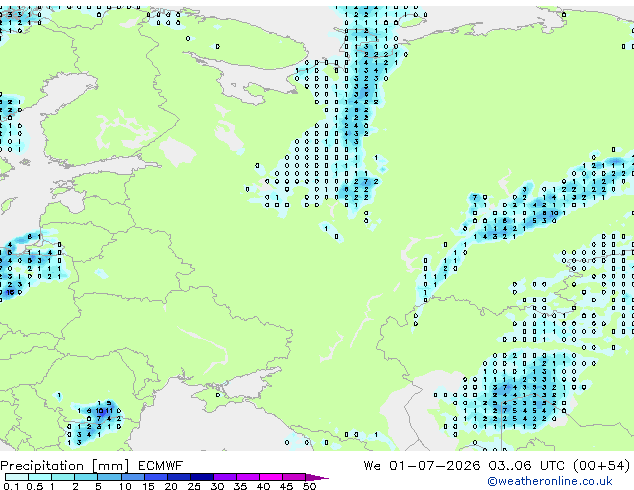Click the legend tick label '20'

[171, 486]
